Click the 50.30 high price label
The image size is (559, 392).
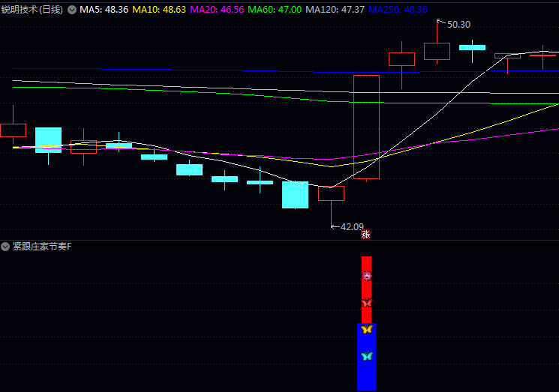[x=458, y=25]
